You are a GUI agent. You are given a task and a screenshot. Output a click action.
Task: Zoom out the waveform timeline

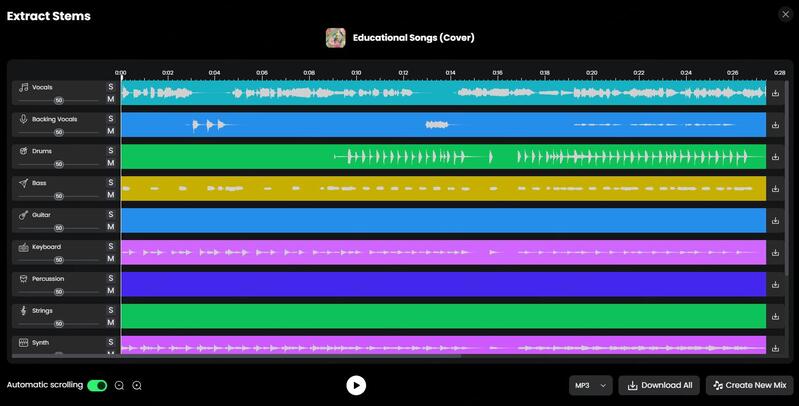(120, 385)
